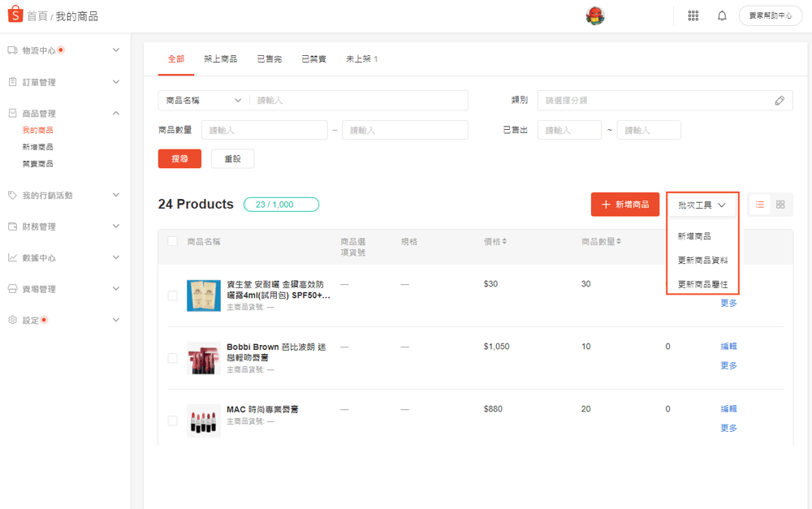Choose 更新商品屬性 in 批次工具 menu
The width and height of the screenshot is (812, 509).
(702, 284)
